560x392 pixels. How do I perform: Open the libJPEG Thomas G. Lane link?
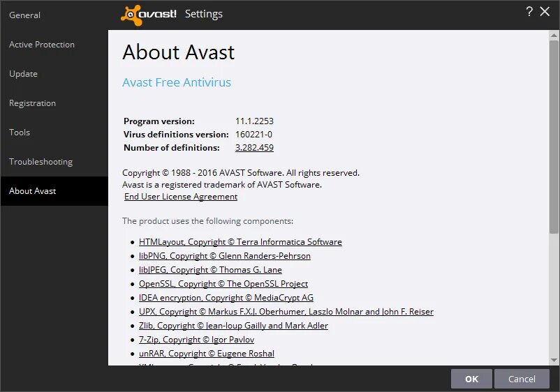coord(210,270)
